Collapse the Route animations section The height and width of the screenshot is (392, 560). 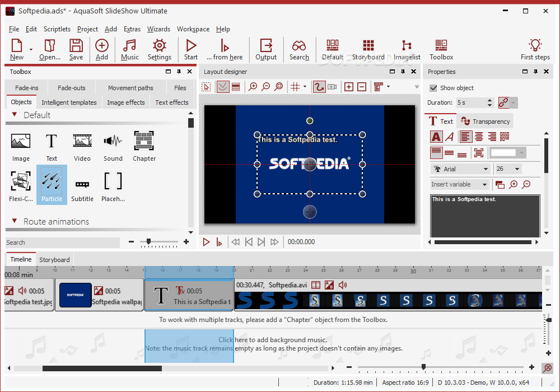[x=15, y=221]
